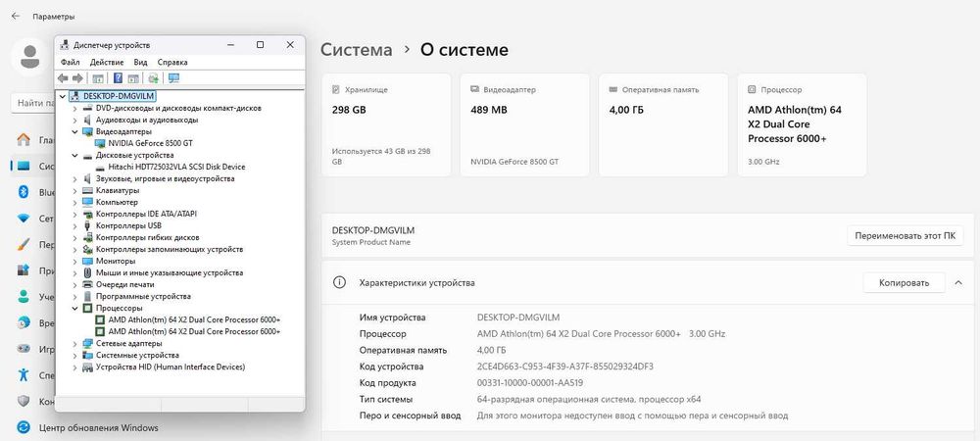
Task: Open the Процессор AMD Athlon card
Action: pos(803,124)
